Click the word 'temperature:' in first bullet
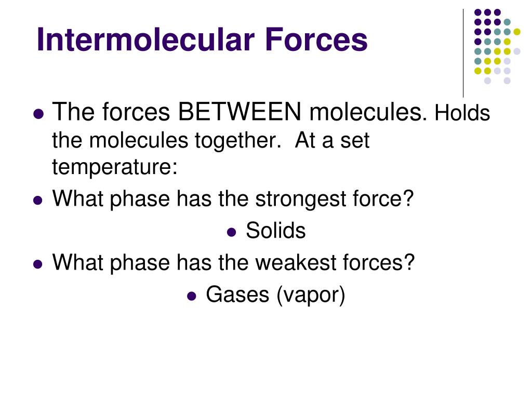532x399 pixels. 115,167
